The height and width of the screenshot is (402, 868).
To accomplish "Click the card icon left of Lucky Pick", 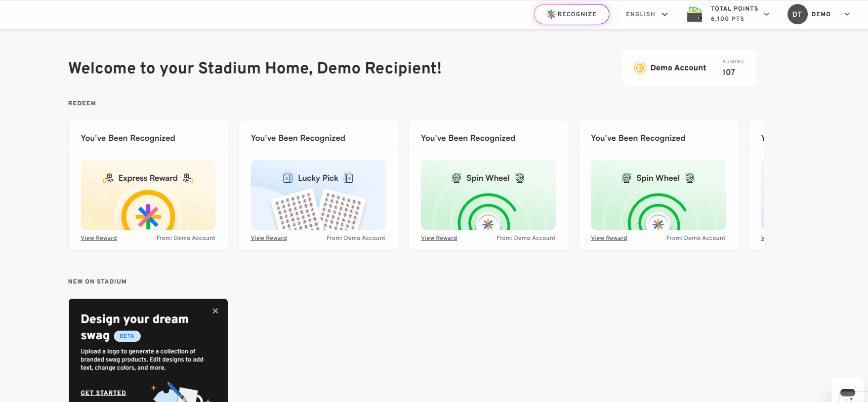I will 288,178.
